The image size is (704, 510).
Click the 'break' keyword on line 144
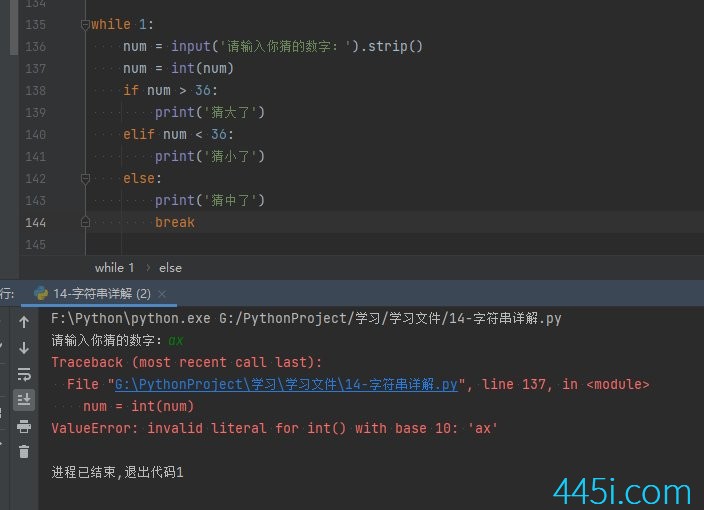(175, 223)
